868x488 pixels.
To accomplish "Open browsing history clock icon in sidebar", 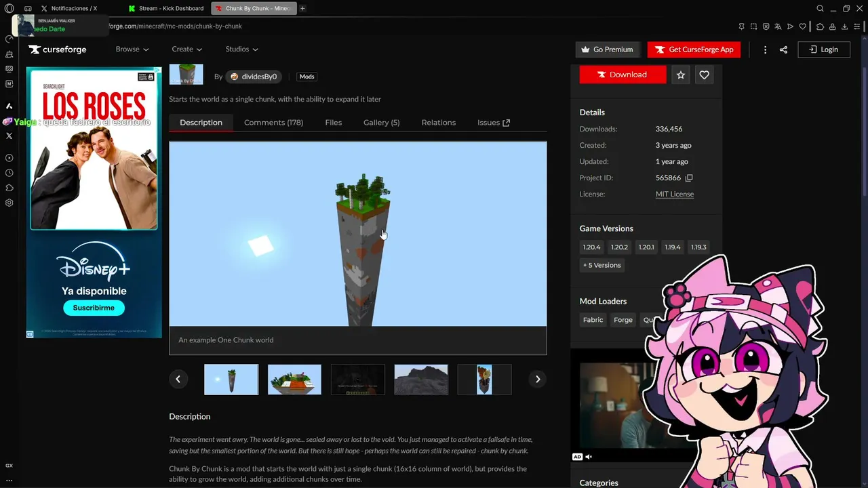I will click(9, 173).
